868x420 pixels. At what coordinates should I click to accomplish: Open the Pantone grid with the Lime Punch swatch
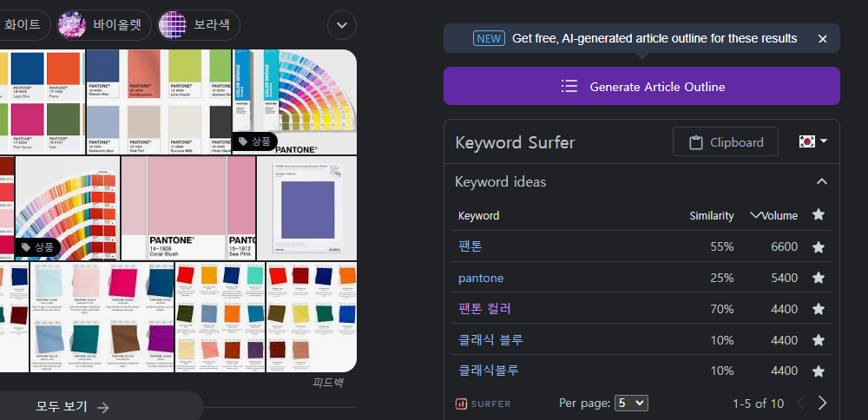pos(158,102)
